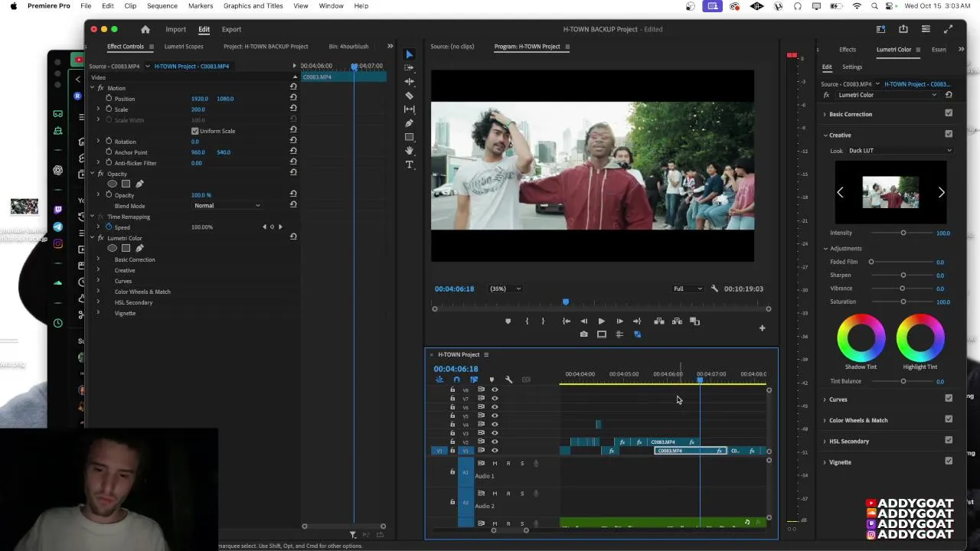Screen dimensions: 980x551
Task: Adjust the Intensity slider
Action: 903,233
